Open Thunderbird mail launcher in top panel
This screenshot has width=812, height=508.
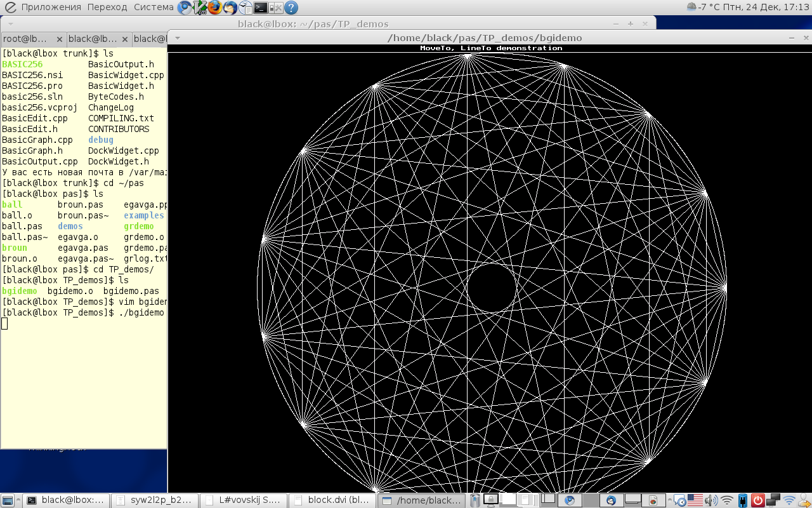[x=230, y=8]
